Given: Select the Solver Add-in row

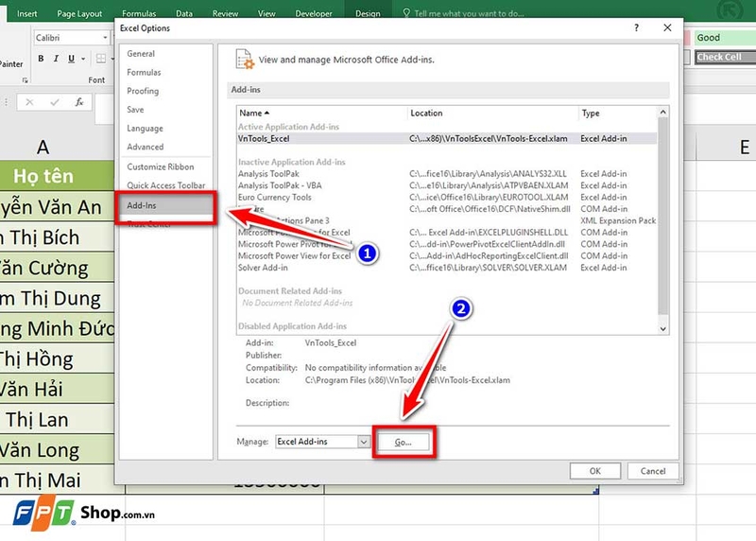Looking at the screenshot, I should coord(447,268).
